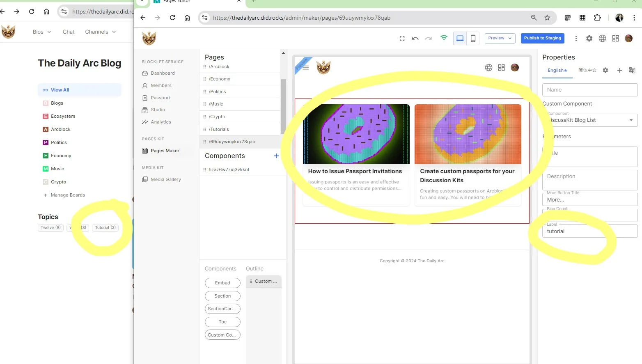The height and width of the screenshot is (364, 642).
Task: Open the Channels dropdown in the blog window
Action: 101,32
